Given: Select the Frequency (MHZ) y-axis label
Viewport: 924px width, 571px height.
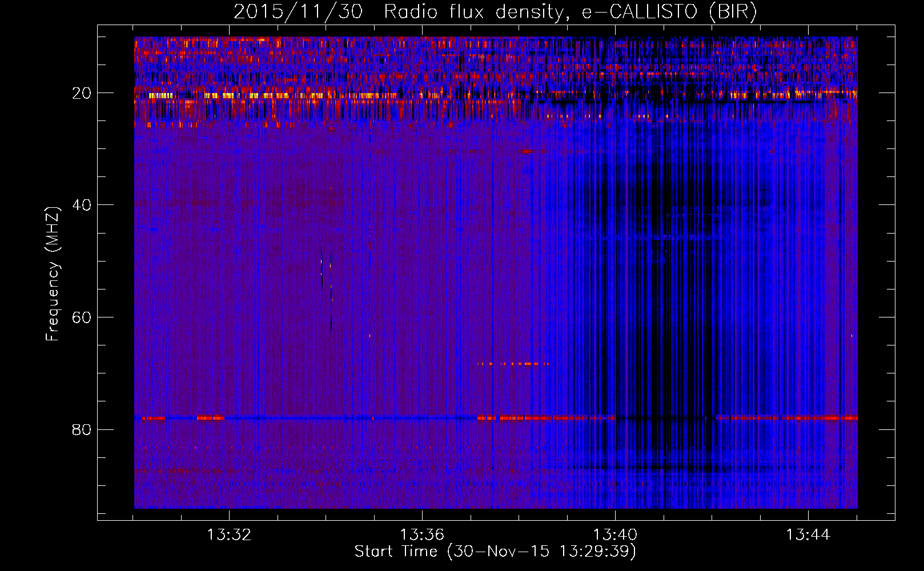Looking at the screenshot, I should (x=53, y=274).
